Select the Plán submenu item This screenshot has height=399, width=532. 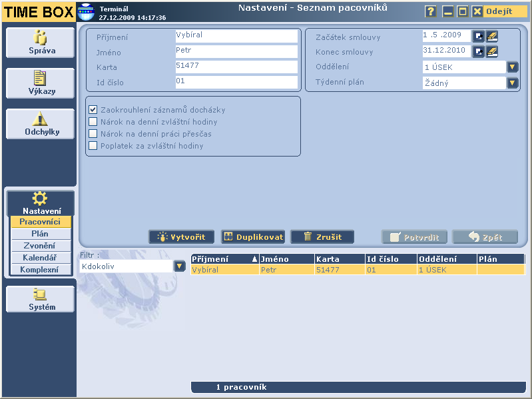pos(41,234)
